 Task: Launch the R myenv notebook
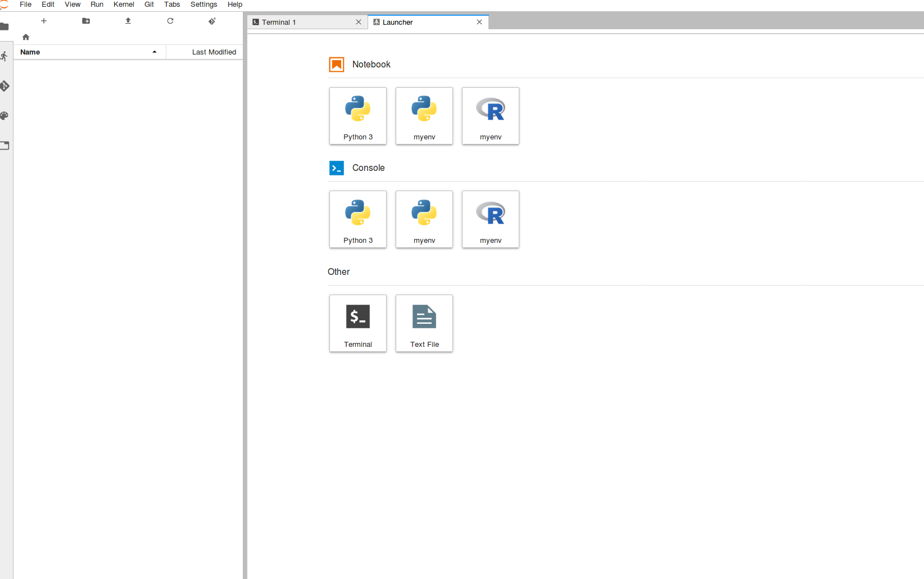pyautogui.click(x=491, y=116)
